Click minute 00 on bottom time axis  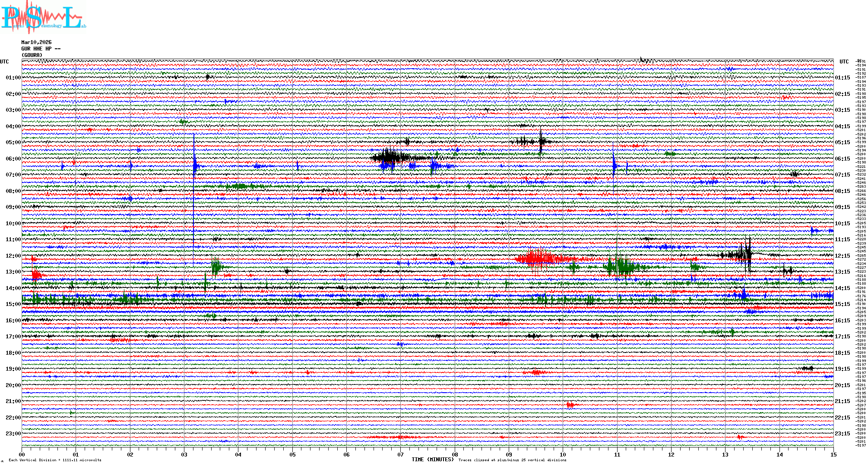click(x=22, y=454)
